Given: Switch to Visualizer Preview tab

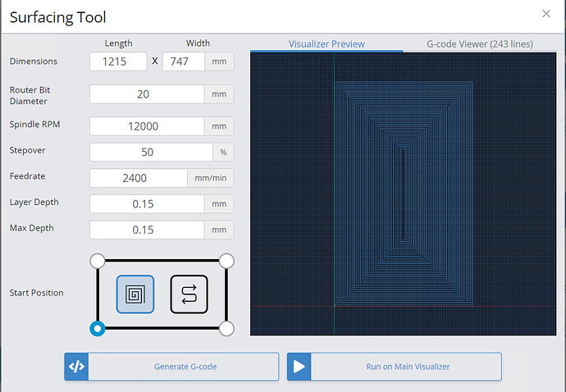Looking at the screenshot, I should tap(326, 44).
